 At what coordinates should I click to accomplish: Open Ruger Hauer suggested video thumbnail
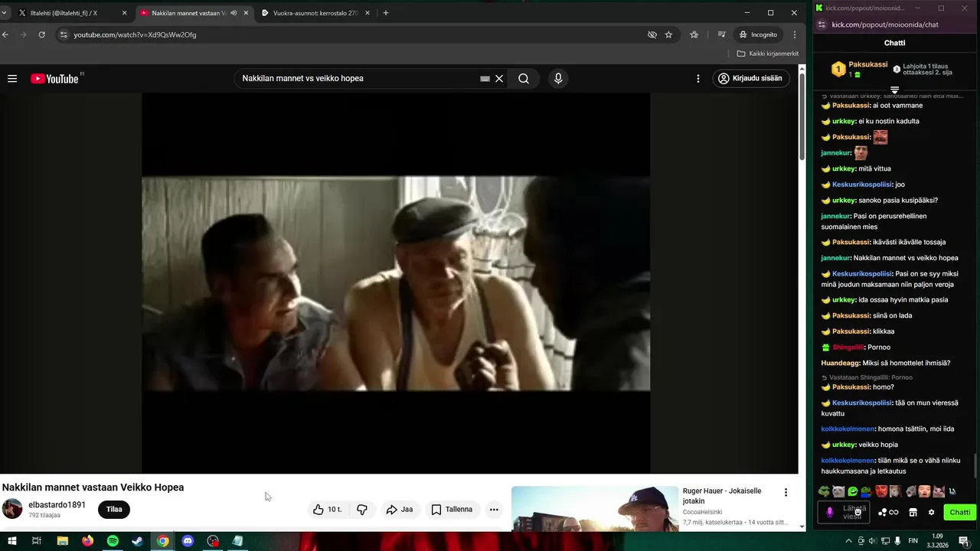[595, 508]
